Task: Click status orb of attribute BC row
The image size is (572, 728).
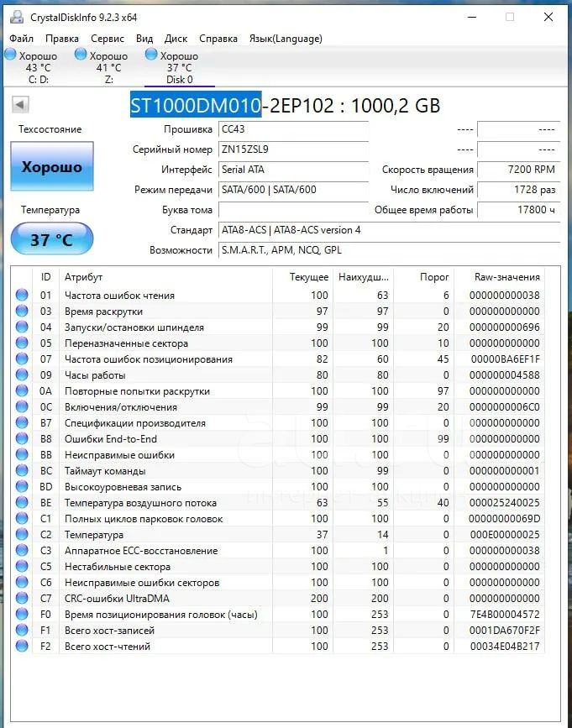Action: pyautogui.click(x=22, y=471)
